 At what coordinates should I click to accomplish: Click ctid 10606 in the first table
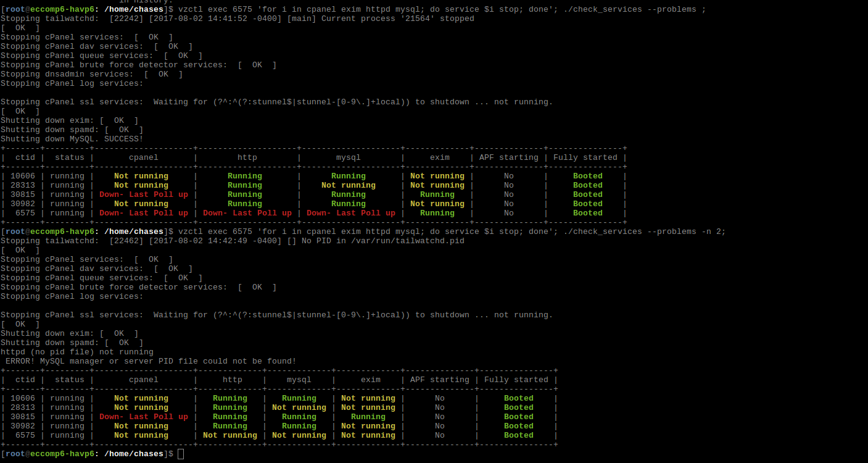[22, 176]
